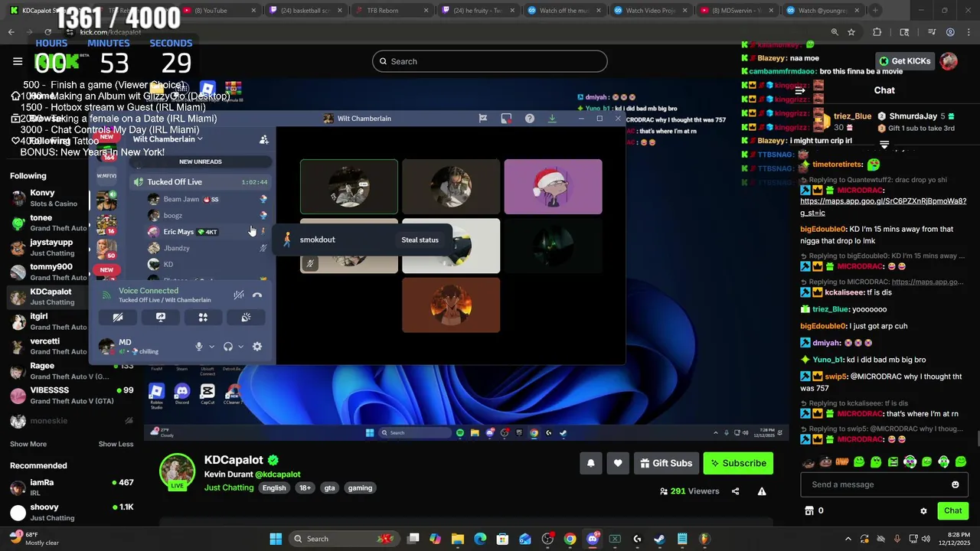
Task: Open the user profile avatar in Kick header
Action: (x=949, y=61)
